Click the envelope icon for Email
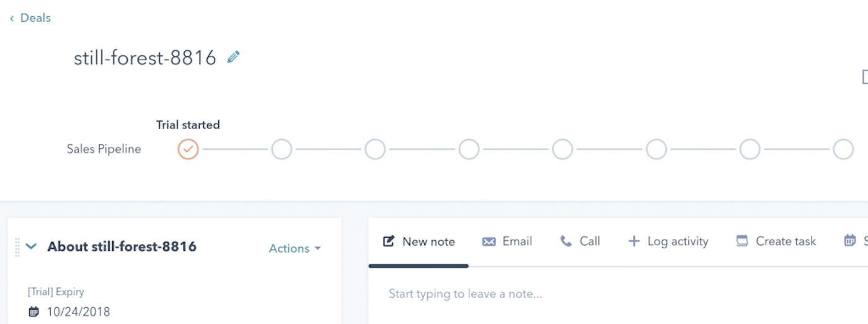The height and width of the screenshot is (324, 868). click(489, 241)
